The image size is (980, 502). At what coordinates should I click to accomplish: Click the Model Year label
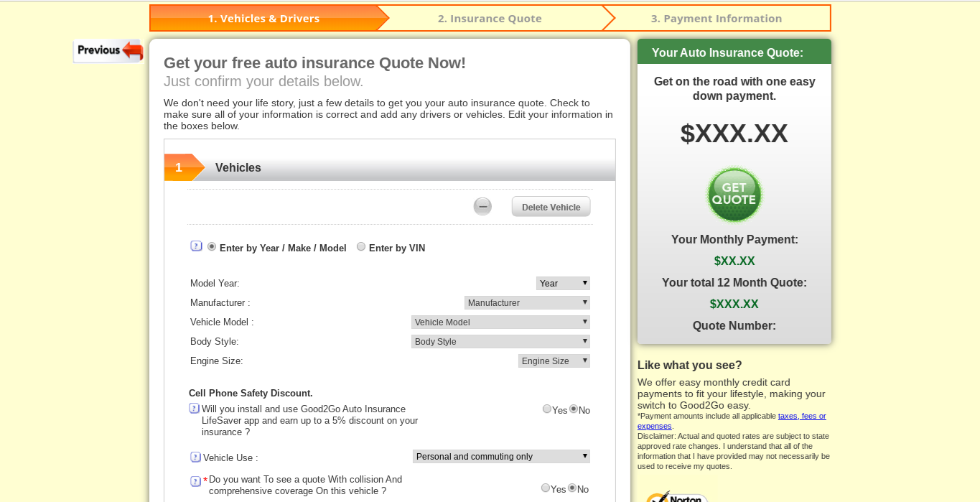coord(215,283)
